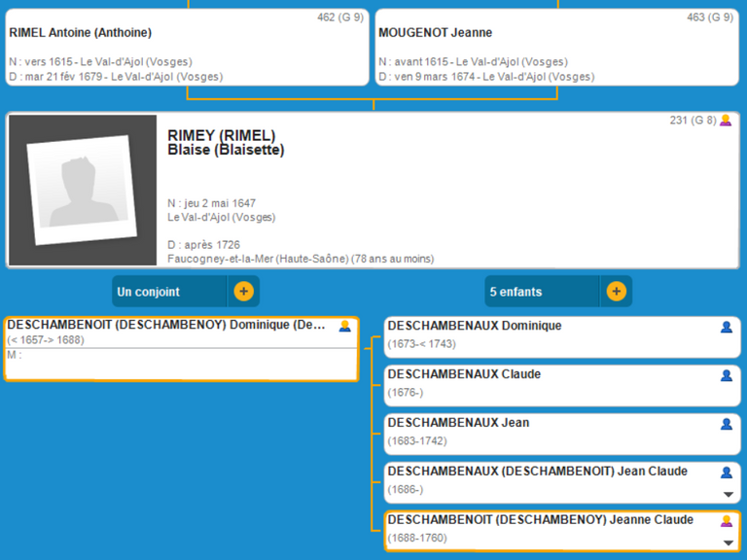Viewport: 747px width, 560px height.
Task: Click plus icon next to Un conjoint
Action: pos(243,292)
